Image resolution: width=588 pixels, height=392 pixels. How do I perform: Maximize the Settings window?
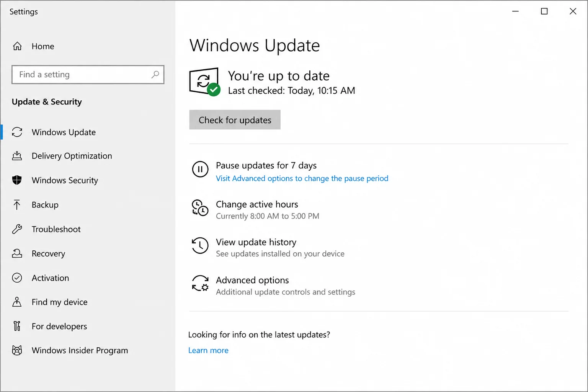[x=544, y=11]
